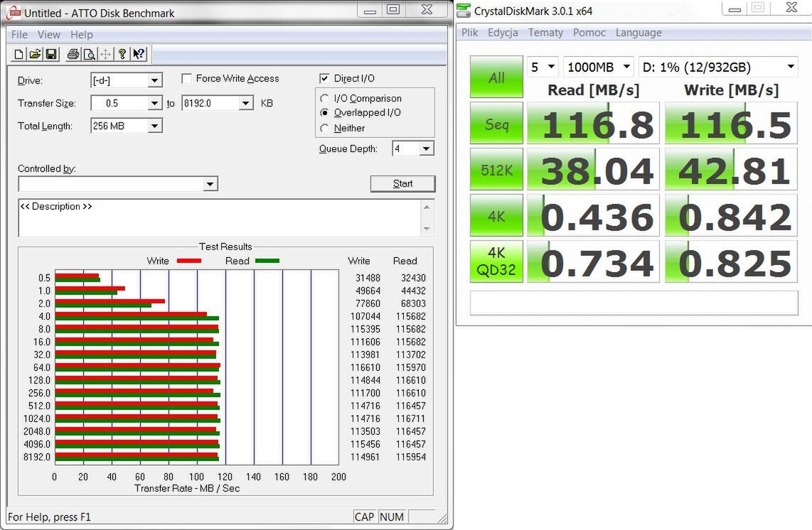Open the Language menu
Image resolution: width=812 pixels, height=530 pixels.
[x=639, y=33]
